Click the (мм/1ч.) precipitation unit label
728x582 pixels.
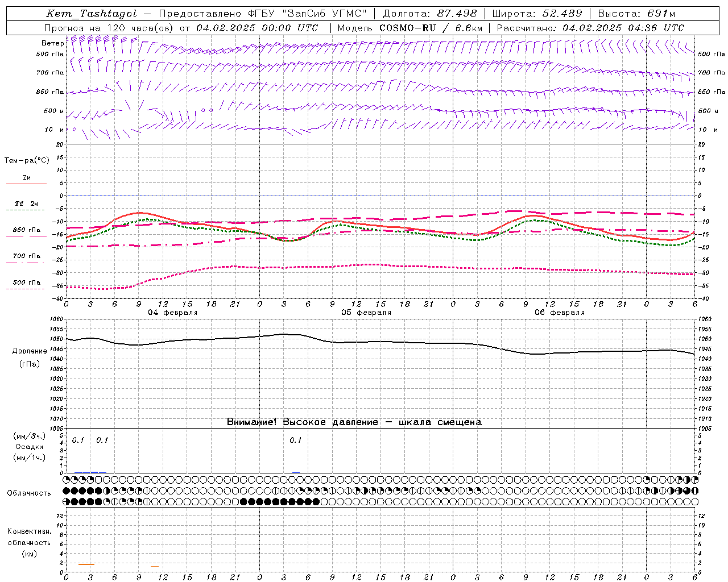click(30, 458)
